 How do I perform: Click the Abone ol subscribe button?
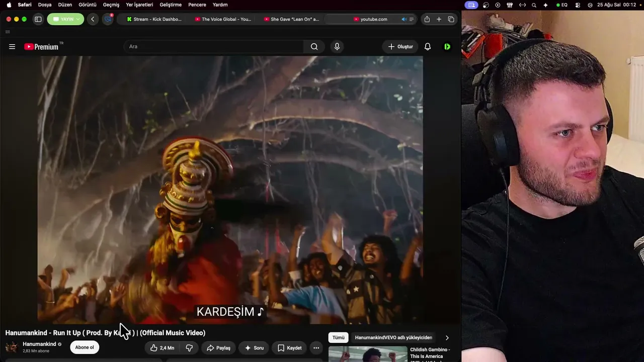point(85,347)
